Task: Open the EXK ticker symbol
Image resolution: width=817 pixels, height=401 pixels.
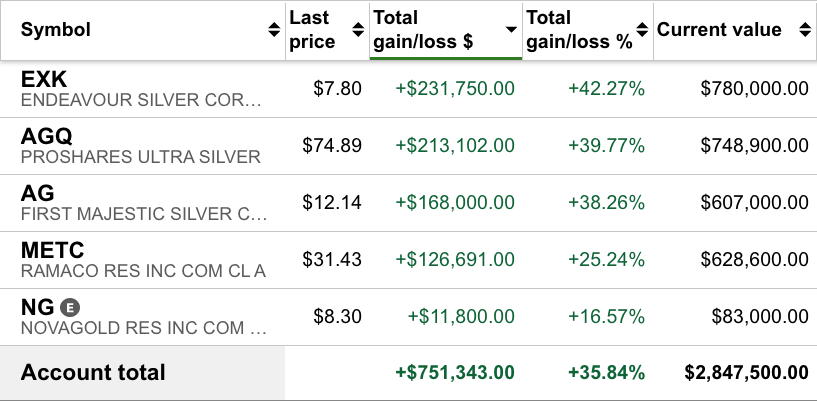Action: (44, 79)
